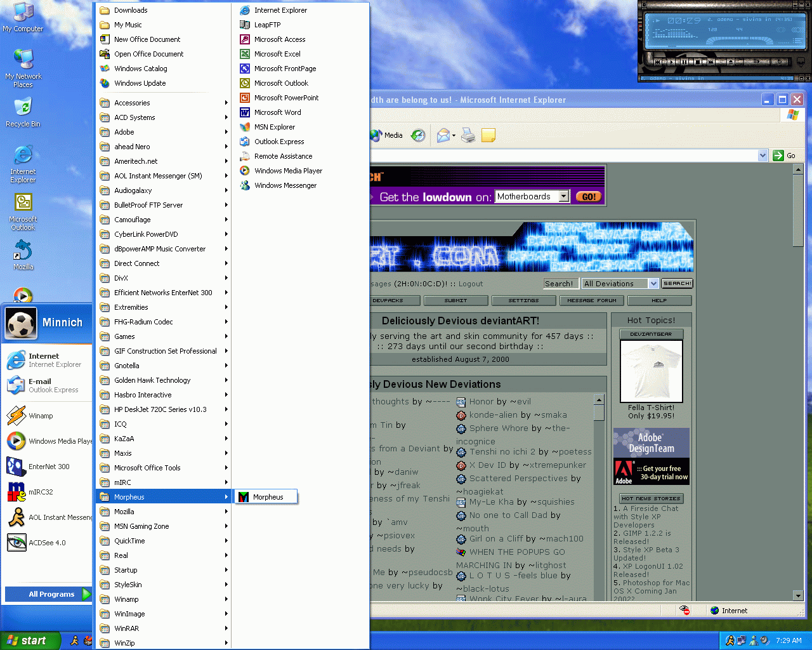Select the Mozilla desktop shortcut

[x=23, y=255]
